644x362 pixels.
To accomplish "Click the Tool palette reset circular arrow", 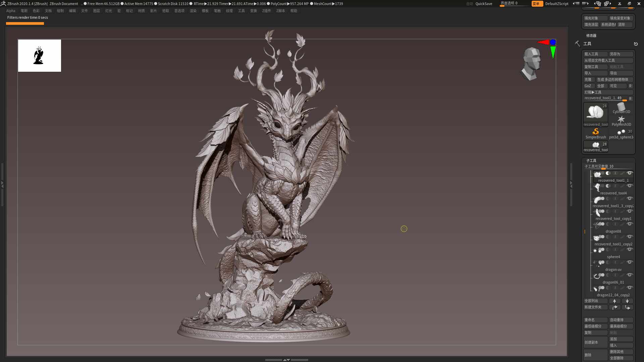I will point(636,44).
